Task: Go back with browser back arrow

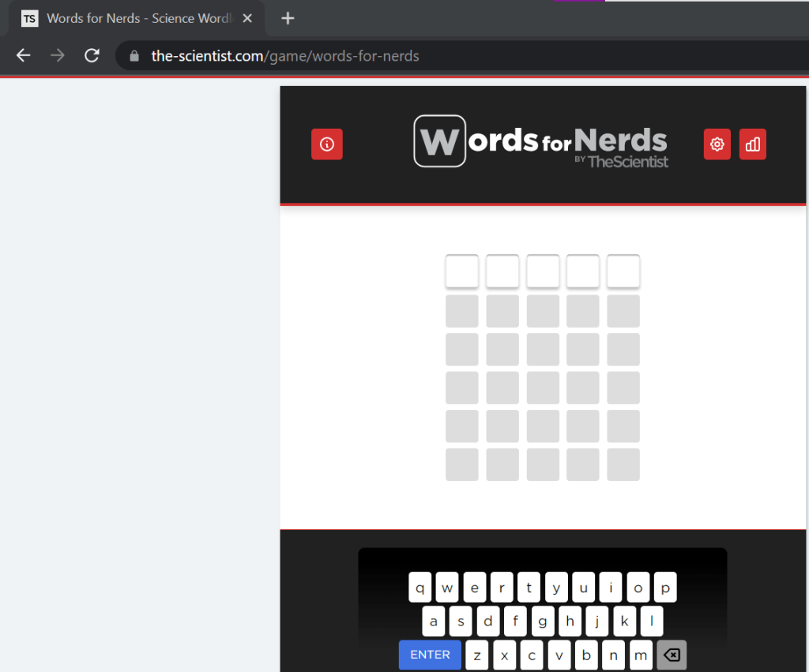Action: tap(24, 55)
